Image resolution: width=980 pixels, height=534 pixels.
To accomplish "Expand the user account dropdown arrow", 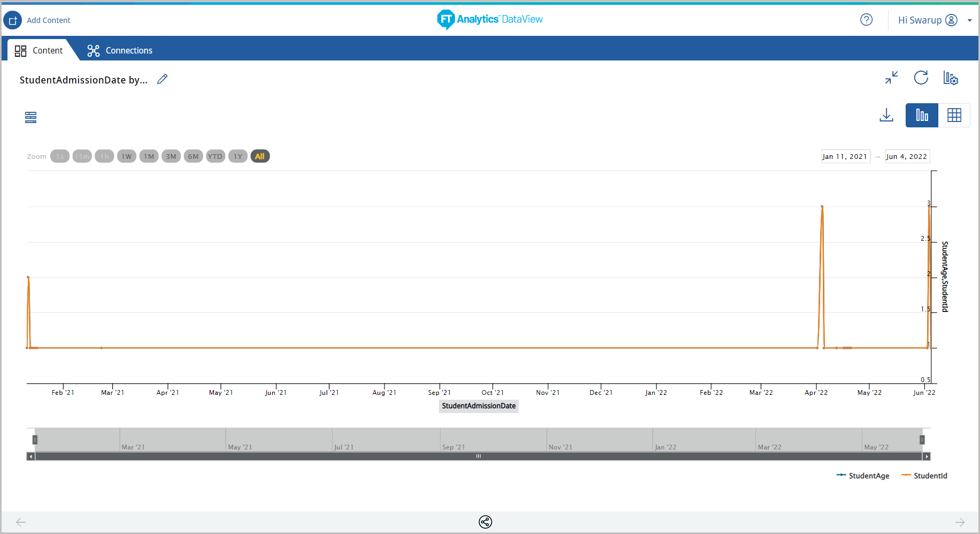I will coord(970,20).
